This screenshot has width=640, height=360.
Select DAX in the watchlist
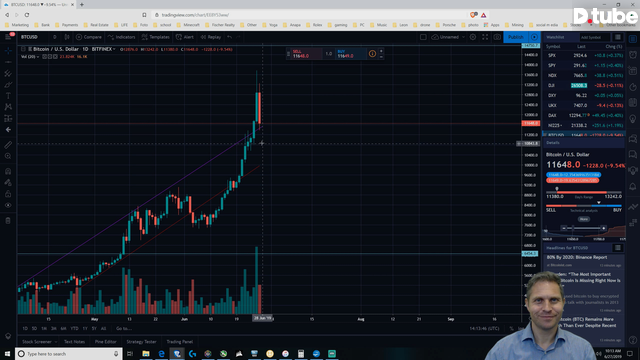point(584,116)
